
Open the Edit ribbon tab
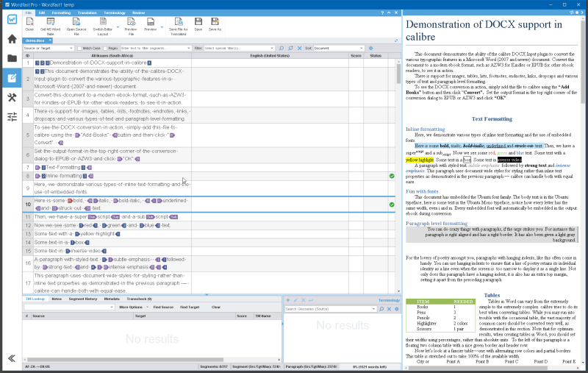coord(42,13)
